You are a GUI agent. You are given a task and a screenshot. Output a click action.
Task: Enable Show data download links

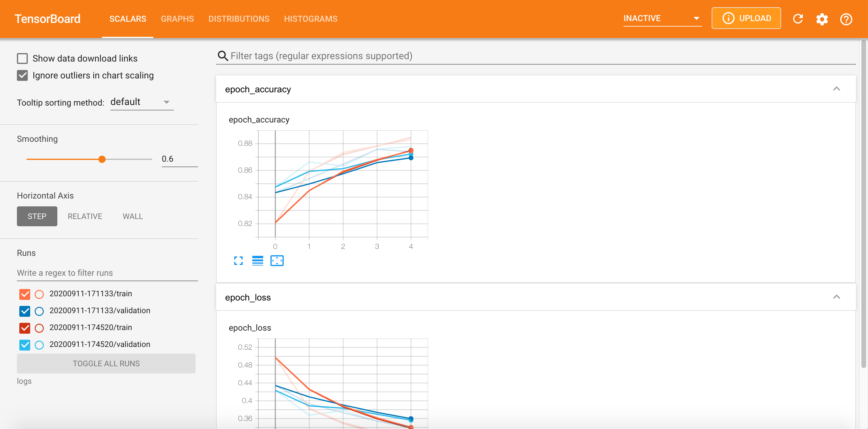click(22, 58)
